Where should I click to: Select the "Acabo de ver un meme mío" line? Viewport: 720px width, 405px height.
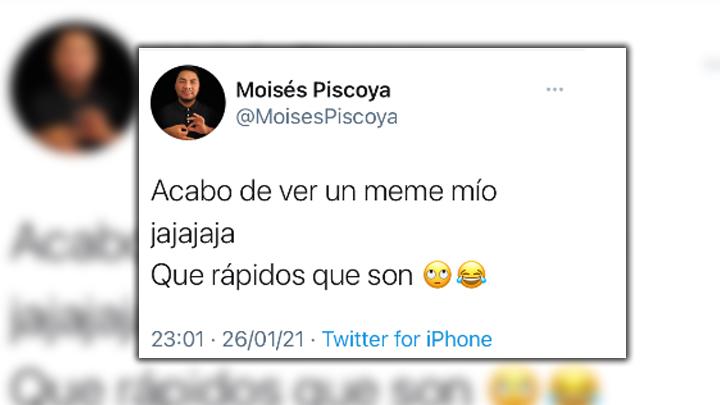[x=324, y=191]
